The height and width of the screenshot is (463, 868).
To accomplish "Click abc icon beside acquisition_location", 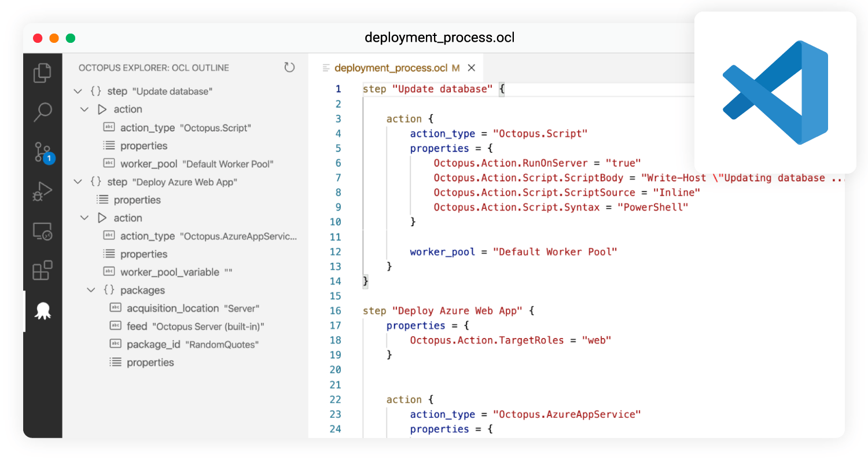I will click(x=115, y=308).
